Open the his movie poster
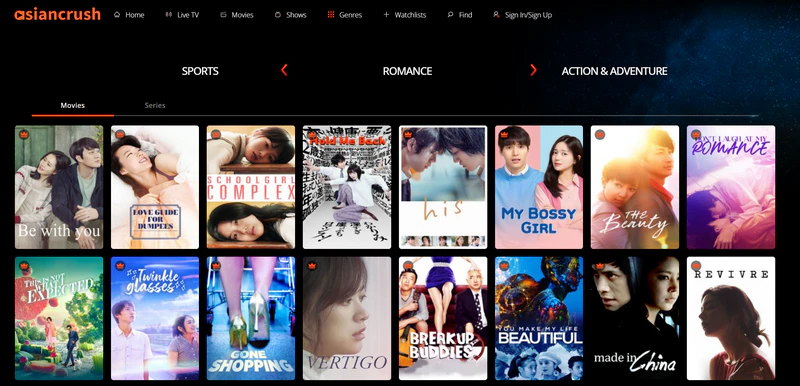 443,187
